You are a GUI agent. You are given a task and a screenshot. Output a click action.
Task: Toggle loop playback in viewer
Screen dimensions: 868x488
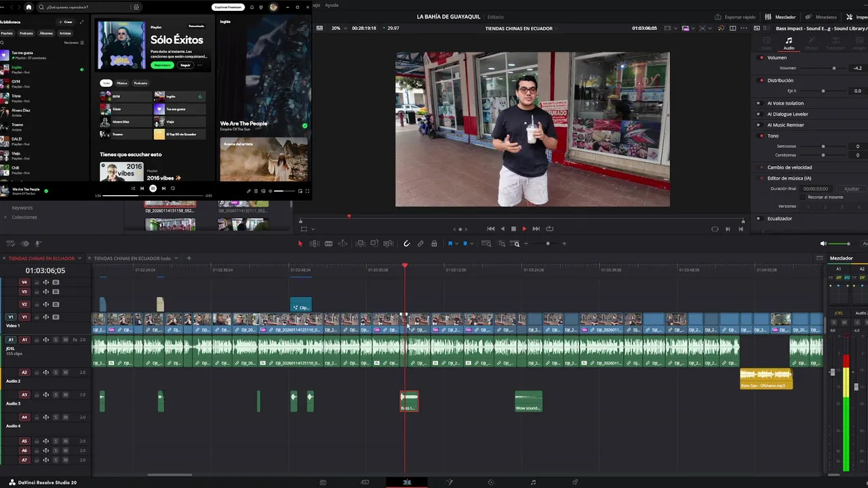click(x=549, y=229)
